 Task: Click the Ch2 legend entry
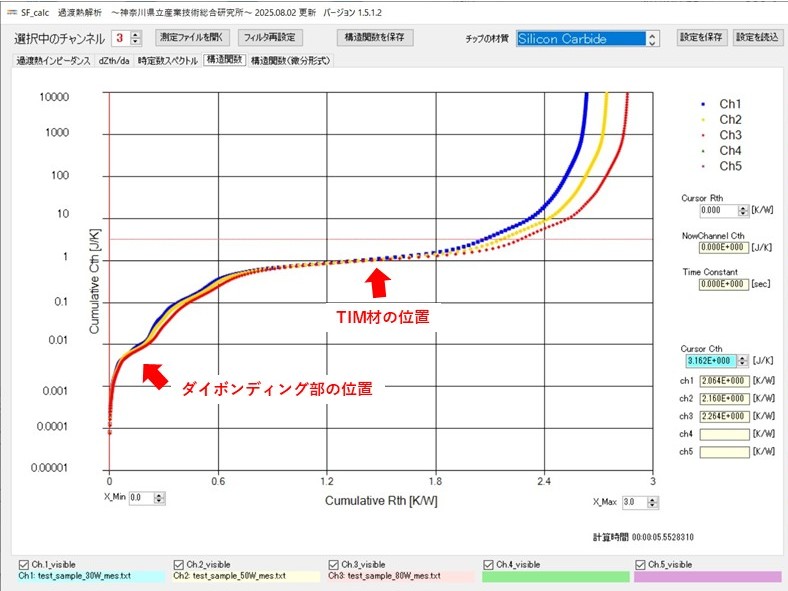coord(721,120)
